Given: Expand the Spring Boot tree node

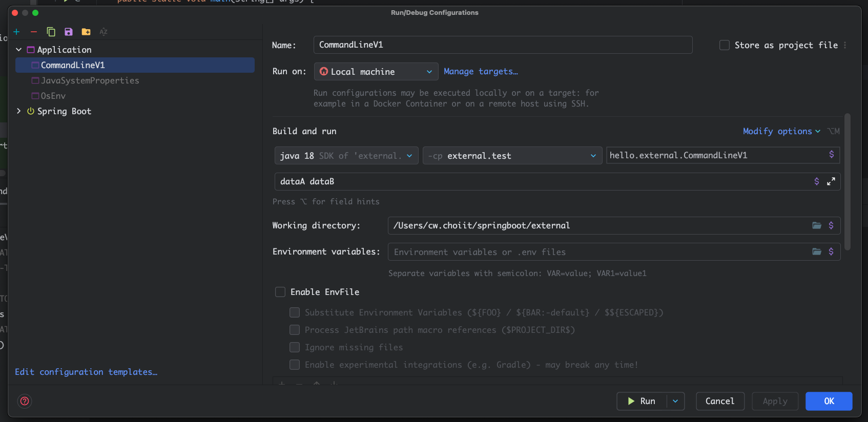Looking at the screenshot, I should [x=19, y=111].
